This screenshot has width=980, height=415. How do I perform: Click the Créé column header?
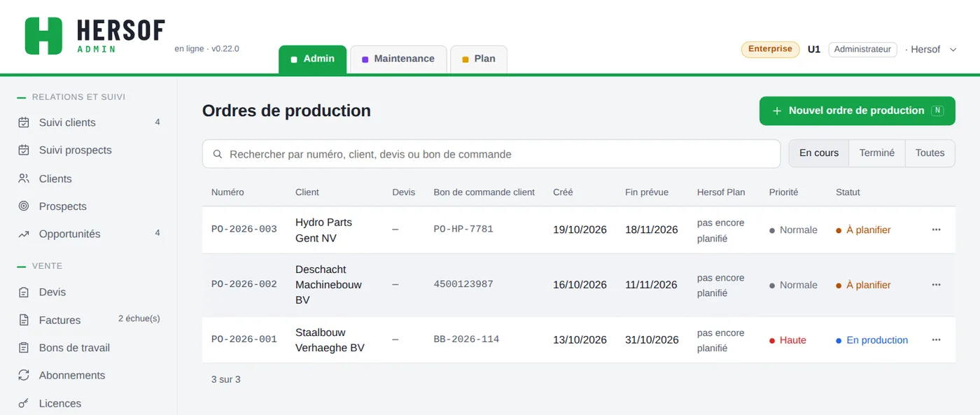tap(563, 192)
